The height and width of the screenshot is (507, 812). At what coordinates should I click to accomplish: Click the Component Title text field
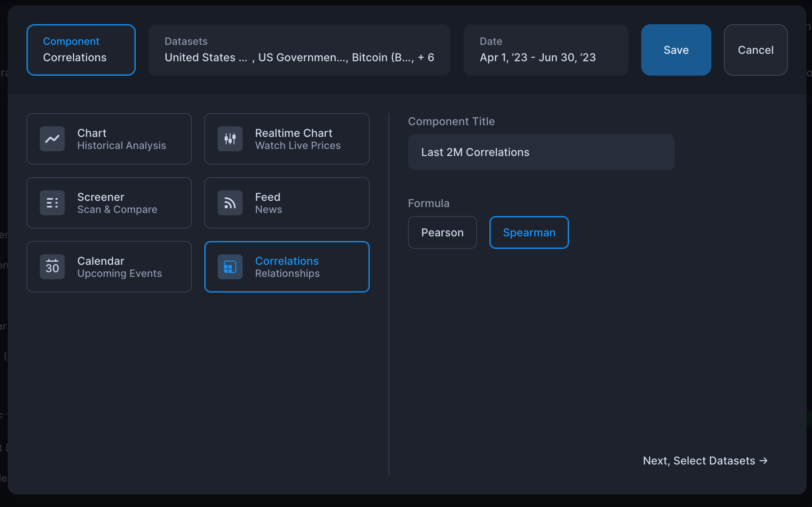541,152
